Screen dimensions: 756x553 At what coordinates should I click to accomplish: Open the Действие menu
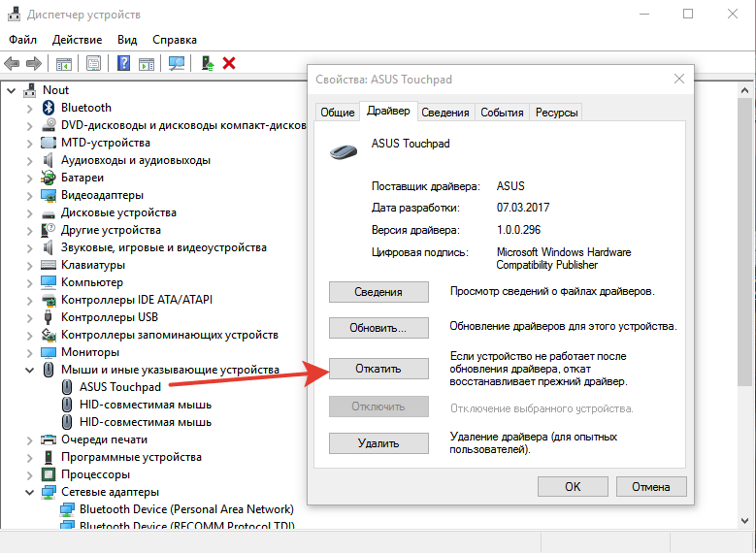(x=77, y=40)
